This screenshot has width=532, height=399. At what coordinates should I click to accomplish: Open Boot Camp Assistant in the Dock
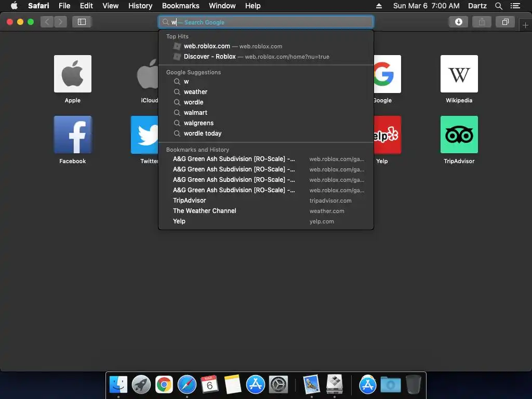point(335,384)
